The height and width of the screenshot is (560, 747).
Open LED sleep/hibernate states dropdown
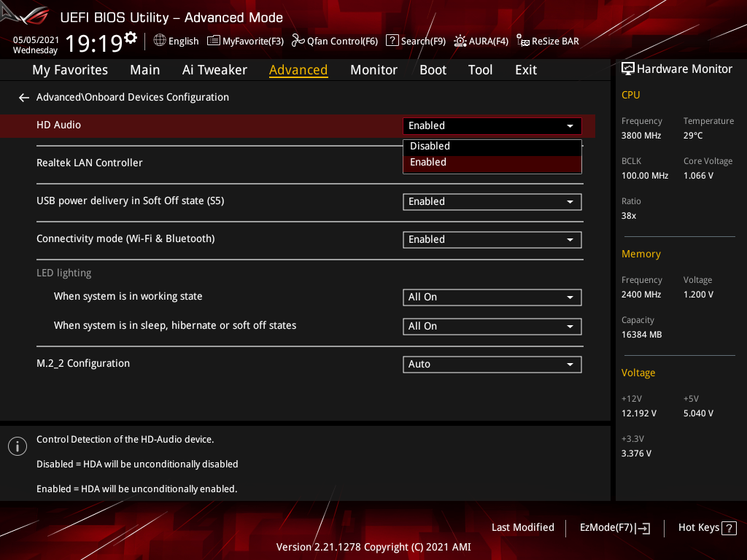pos(492,327)
